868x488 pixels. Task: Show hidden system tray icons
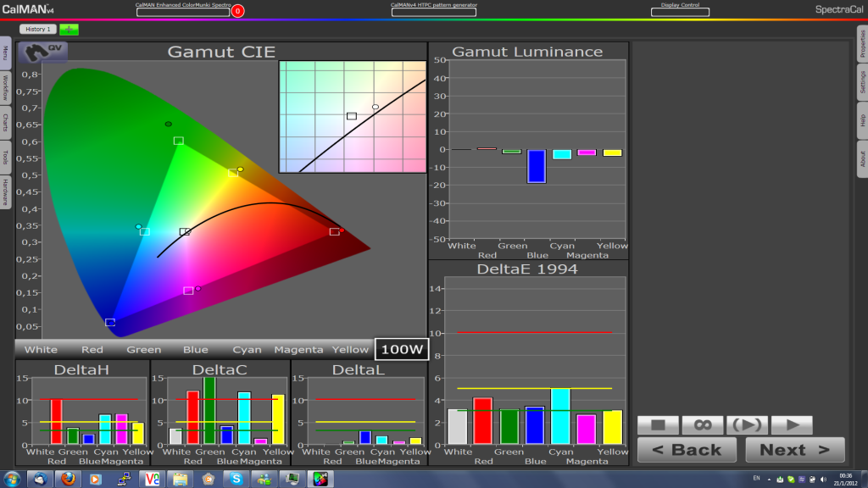click(770, 480)
